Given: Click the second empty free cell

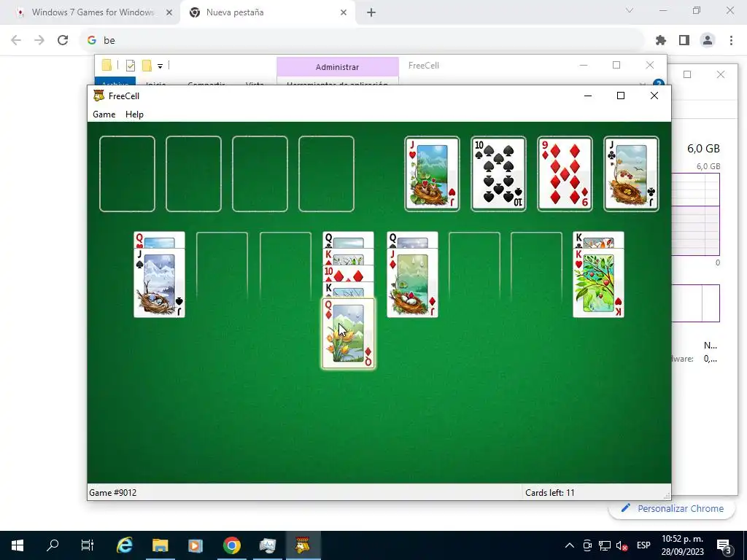Looking at the screenshot, I should click(193, 174).
